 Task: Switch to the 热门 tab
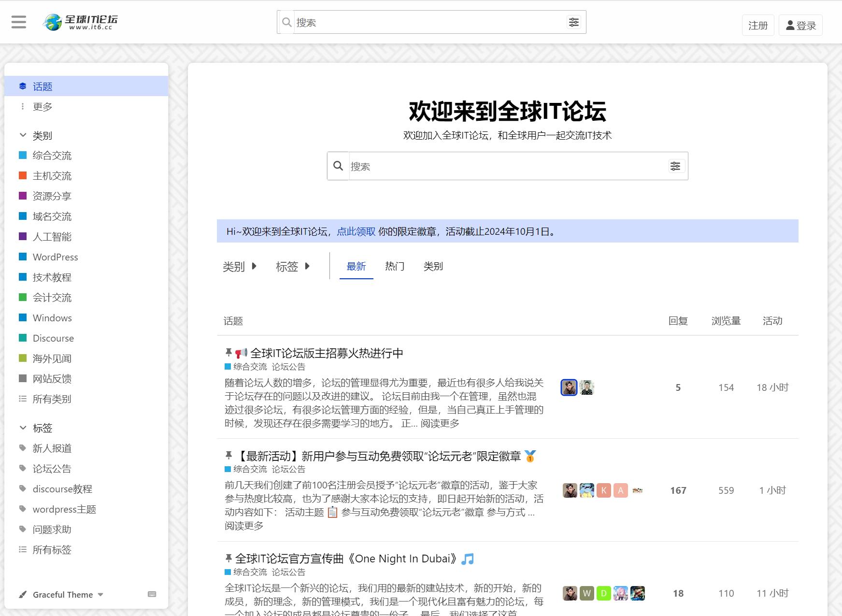[395, 266]
